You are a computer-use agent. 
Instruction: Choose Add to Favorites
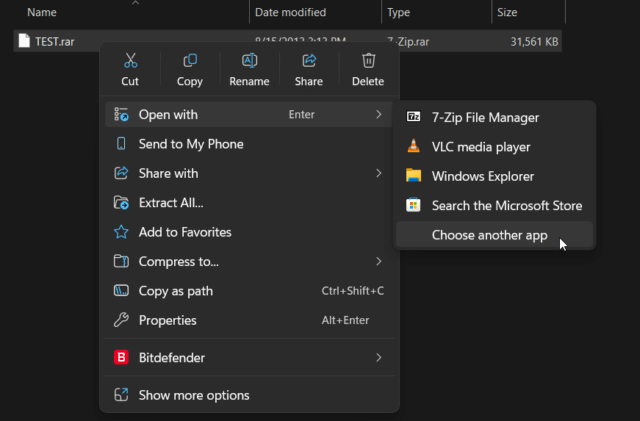tap(248, 232)
